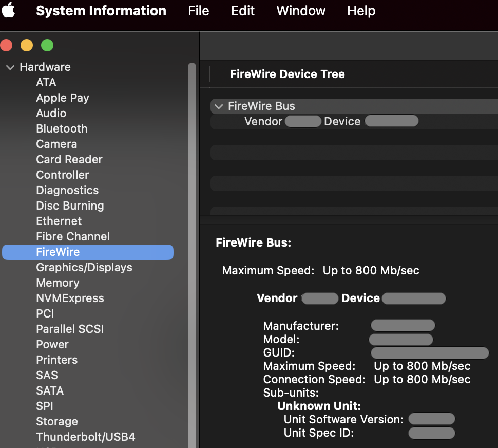Click the 'Sub-units:' label

pos(291,393)
